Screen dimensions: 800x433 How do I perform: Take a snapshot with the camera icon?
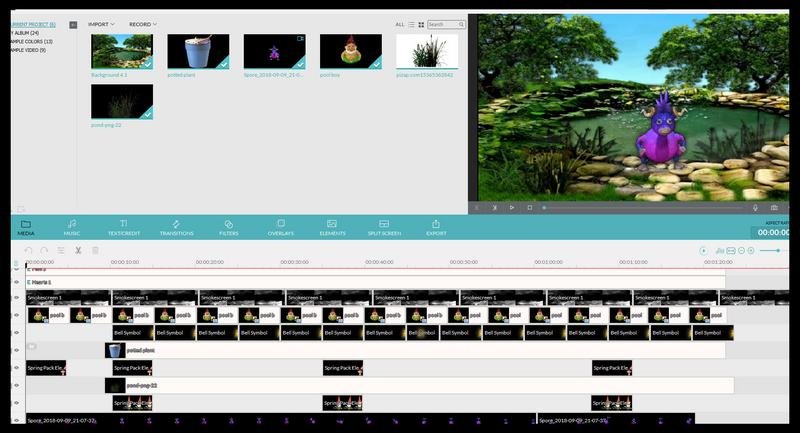[774, 208]
